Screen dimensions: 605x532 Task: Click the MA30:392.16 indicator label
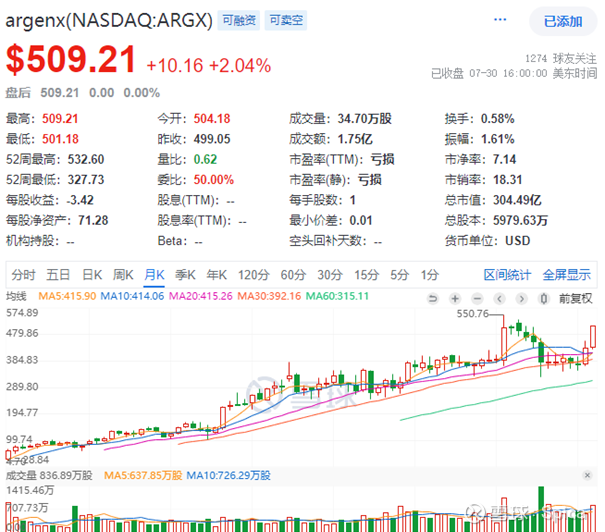point(269,296)
